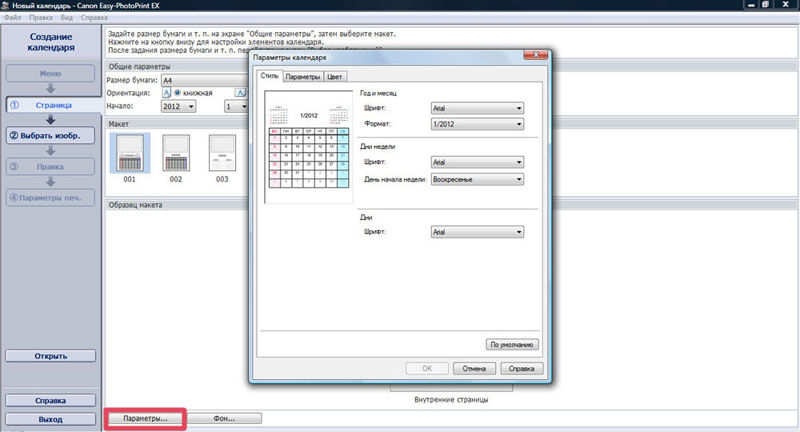Switch to the Стиль tab
The height and width of the screenshot is (432, 800).
point(269,75)
